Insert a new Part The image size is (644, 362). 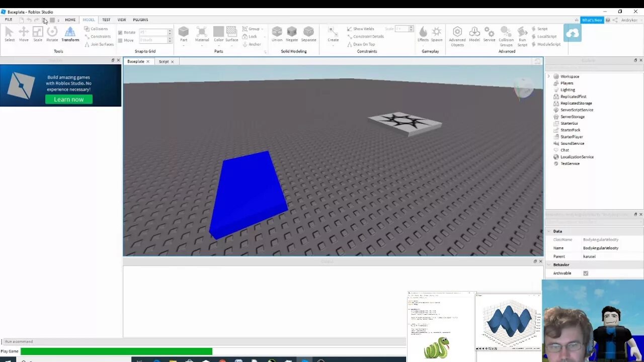tap(184, 34)
